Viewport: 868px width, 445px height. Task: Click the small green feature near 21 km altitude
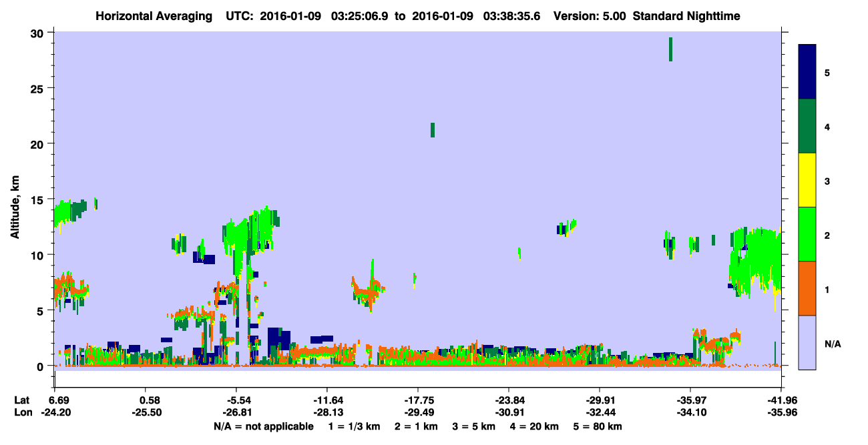click(x=433, y=130)
